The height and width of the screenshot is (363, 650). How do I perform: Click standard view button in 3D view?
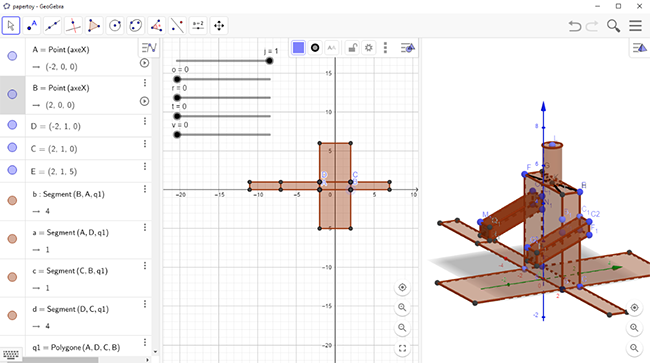coord(634,307)
